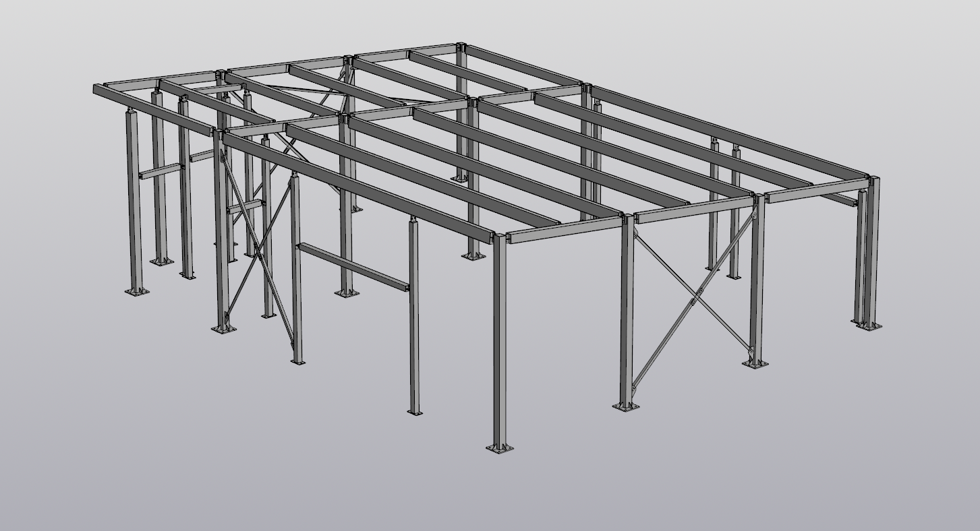Select the horizontal girt between the two front-left columns
980x531 pixels.
(x=353, y=267)
